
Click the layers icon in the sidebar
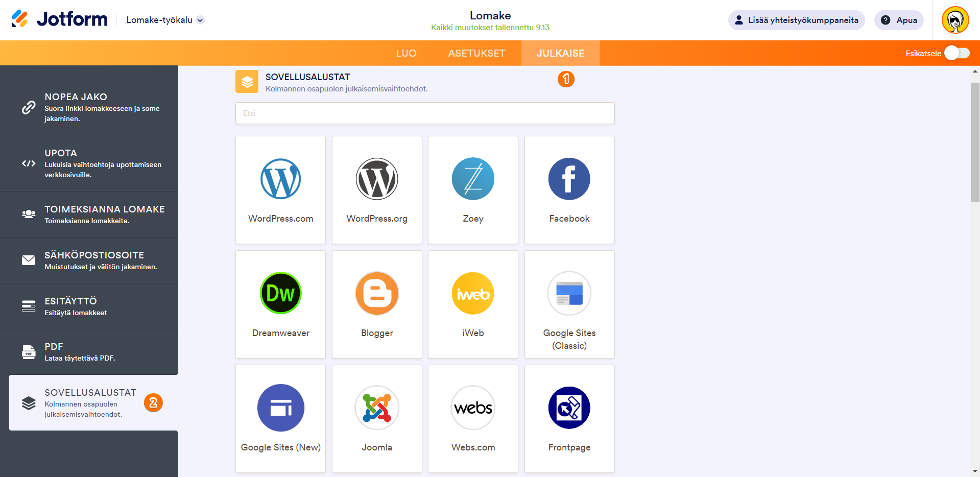pyautogui.click(x=29, y=403)
